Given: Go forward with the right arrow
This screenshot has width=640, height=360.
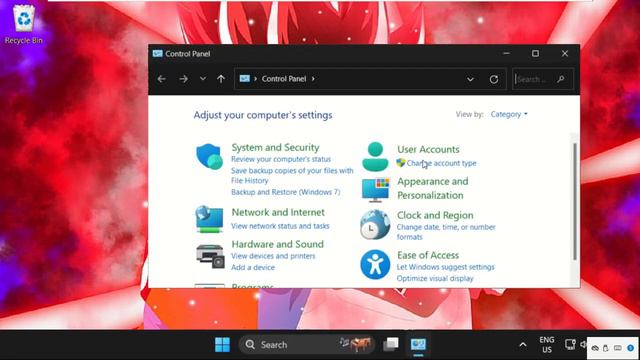Looking at the screenshot, I should click(184, 79).
